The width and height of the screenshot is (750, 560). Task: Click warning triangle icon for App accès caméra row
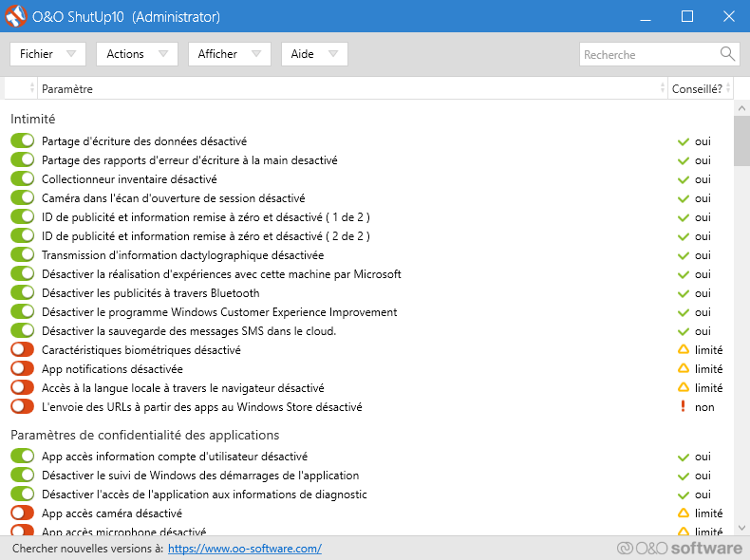[x=683, y=513]
